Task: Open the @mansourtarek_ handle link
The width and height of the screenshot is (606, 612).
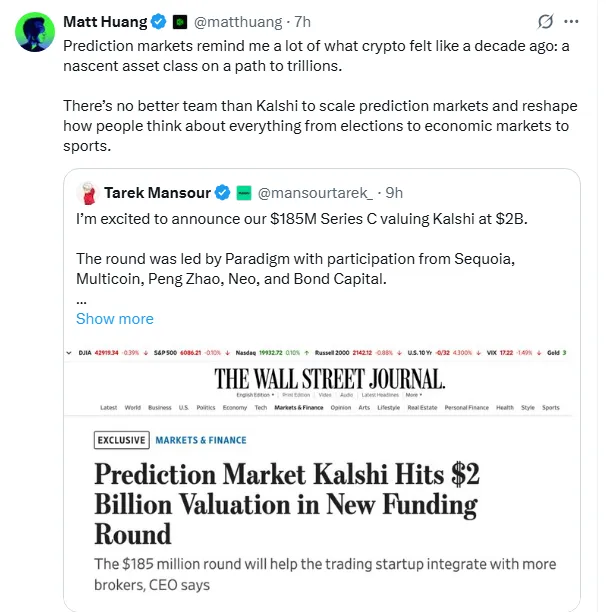Action: [315, 192]
